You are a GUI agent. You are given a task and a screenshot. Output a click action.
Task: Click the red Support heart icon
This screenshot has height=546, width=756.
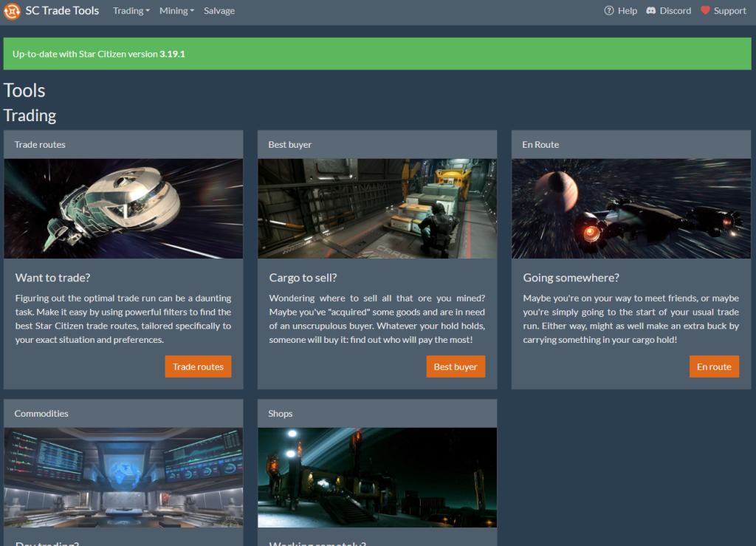[705, 11]
